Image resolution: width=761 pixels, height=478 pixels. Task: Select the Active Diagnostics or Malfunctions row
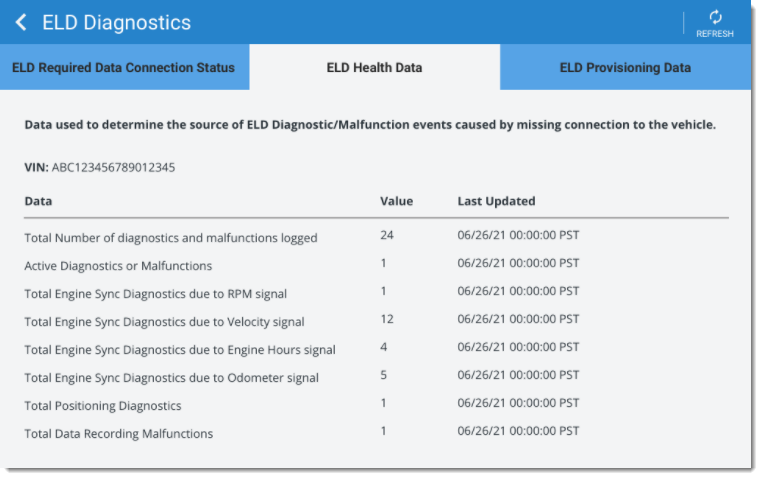pos(376,265)
